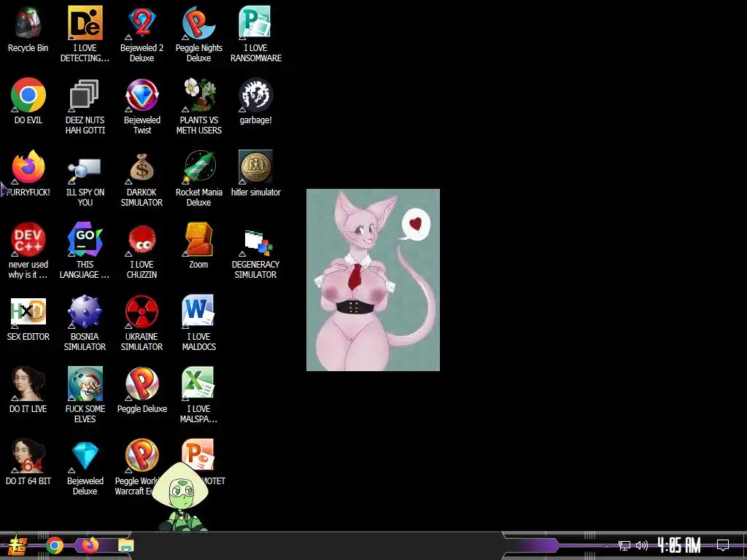Open the Word shortcut labeled 'I LOVE MALDOCS'
The width and height of the screenshot is (747, 560).
pyautogui.click(x=198, y=311)
